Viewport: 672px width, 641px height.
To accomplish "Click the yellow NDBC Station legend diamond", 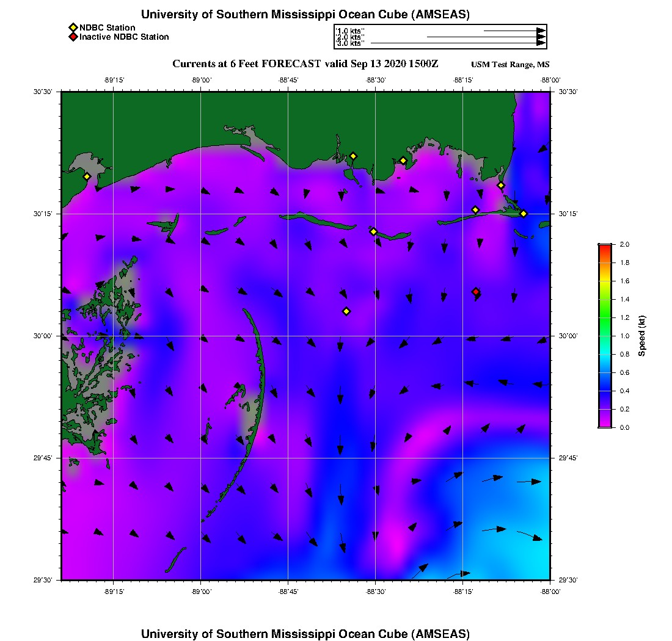I will [73, 27].
